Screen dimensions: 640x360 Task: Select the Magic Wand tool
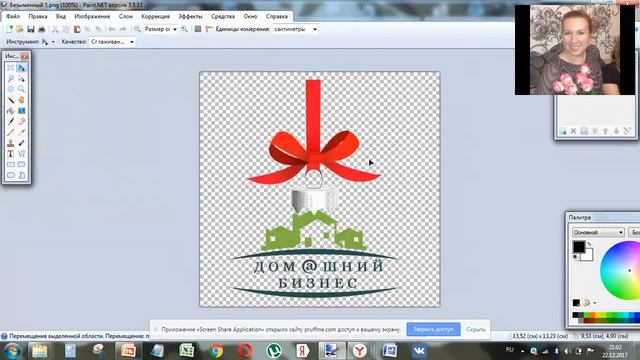click(11, 100)
